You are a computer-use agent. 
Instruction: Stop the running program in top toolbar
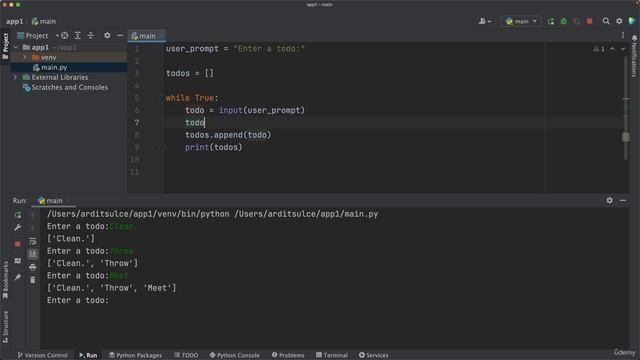coord(589,21)
